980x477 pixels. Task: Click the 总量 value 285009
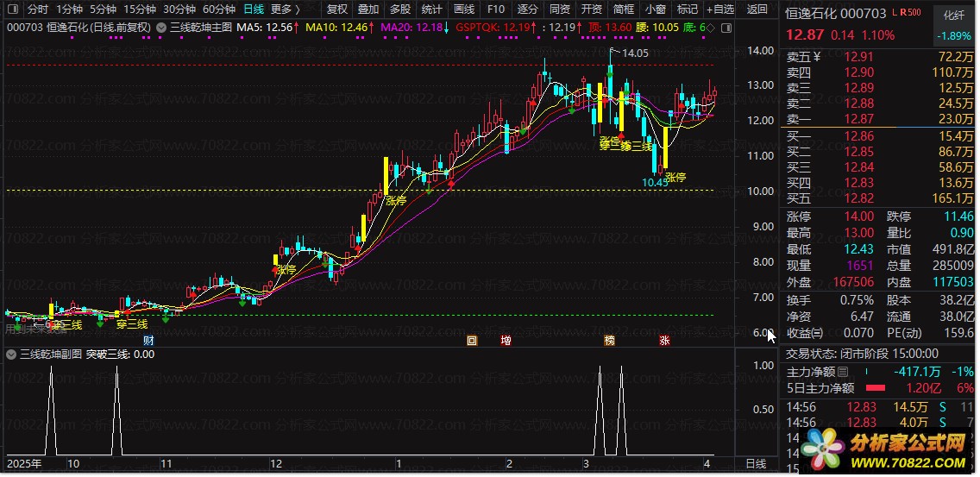[x=952, y=266]
